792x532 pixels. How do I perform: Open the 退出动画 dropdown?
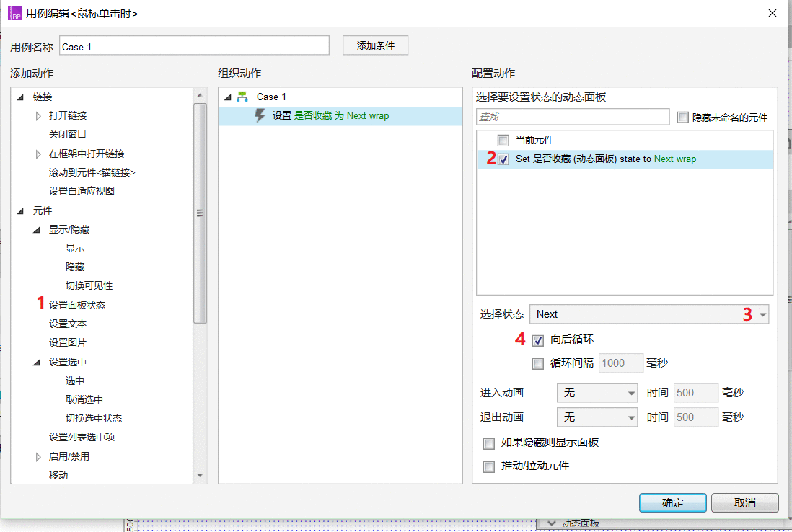[597, 417]
